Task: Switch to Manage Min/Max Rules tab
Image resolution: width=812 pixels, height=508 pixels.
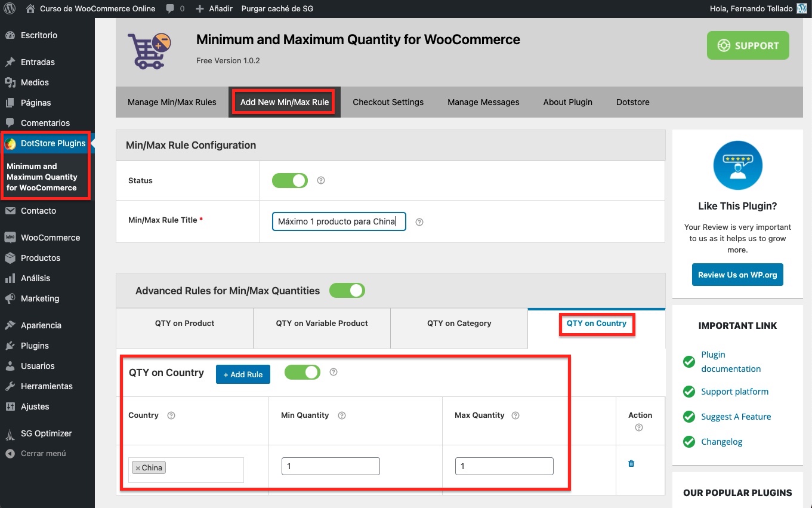Action: pos(172,102)
